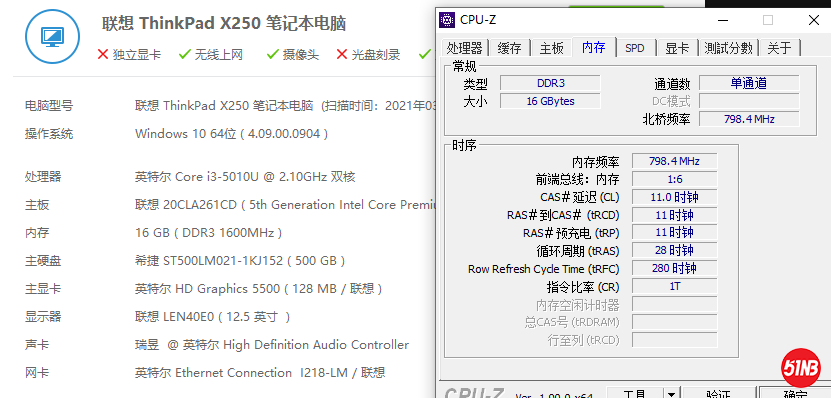Click the Row Refresh Cycle Time (tRFC) label

543,269
